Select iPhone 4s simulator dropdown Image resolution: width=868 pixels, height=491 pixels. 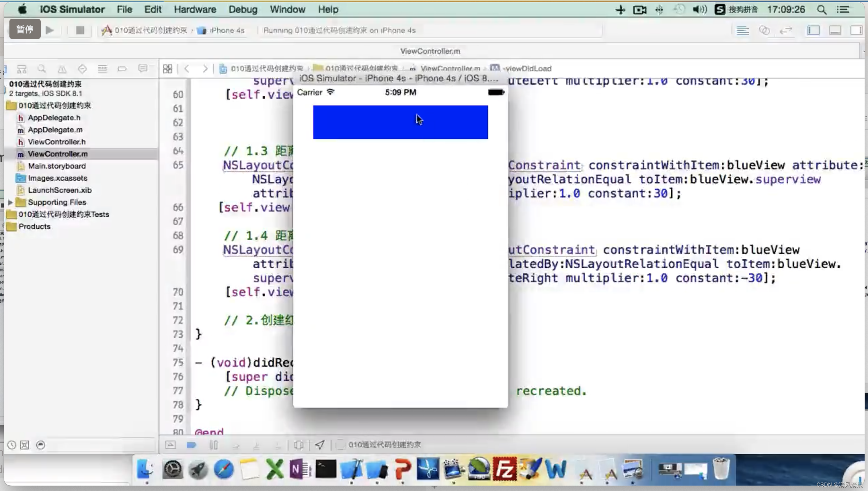point(228,30)
